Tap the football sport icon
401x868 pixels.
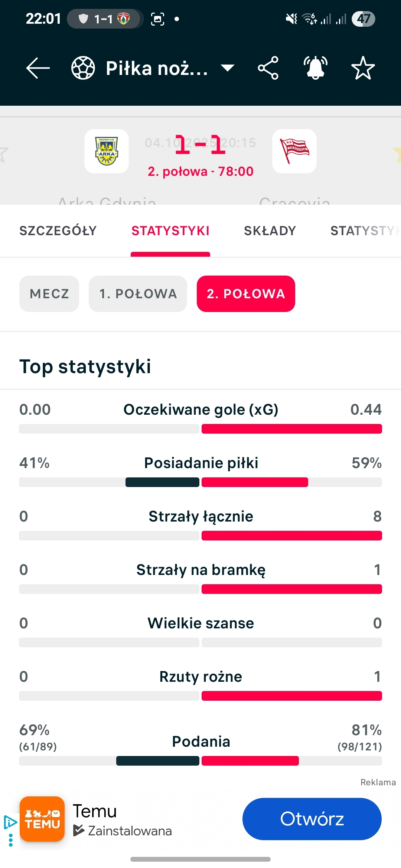pos(83,68)
